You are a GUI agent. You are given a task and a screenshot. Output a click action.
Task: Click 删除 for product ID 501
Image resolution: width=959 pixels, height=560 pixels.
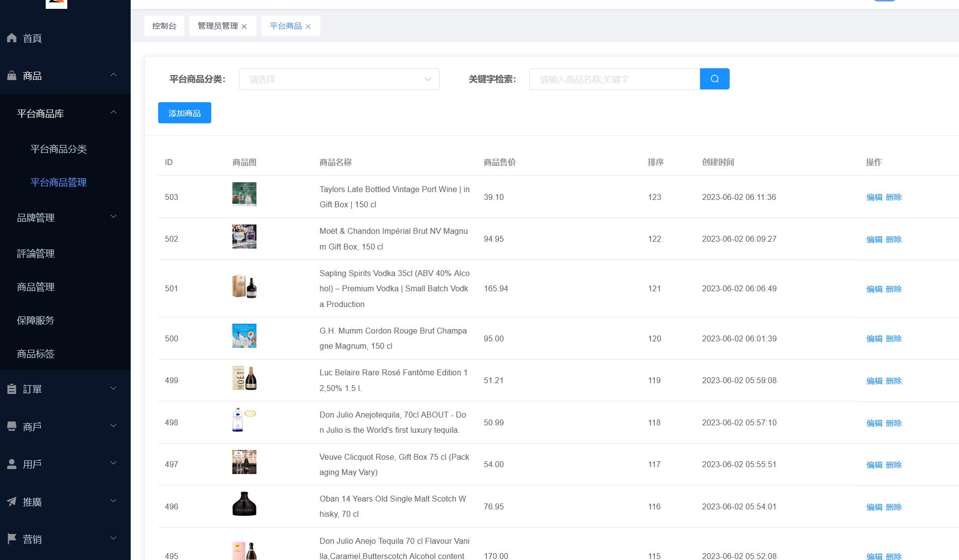click(x=894, y=289)
